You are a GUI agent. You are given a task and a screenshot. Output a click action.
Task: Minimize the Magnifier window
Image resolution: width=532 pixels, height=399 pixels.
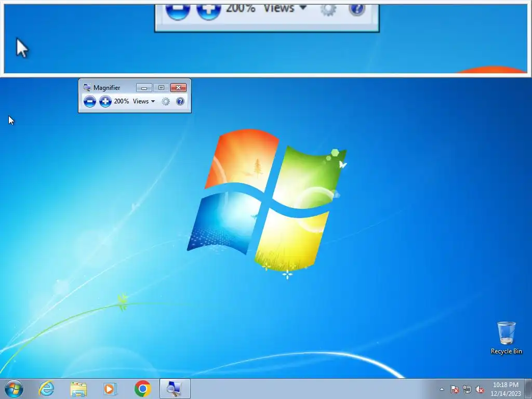(x=144, y=87)
